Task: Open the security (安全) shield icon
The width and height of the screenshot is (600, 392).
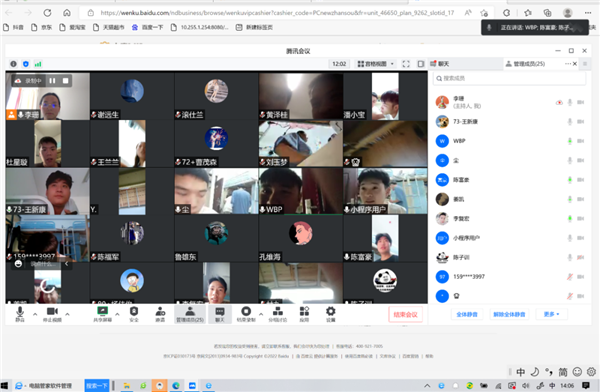Action: pyautogui.click(x=134, y=314)
